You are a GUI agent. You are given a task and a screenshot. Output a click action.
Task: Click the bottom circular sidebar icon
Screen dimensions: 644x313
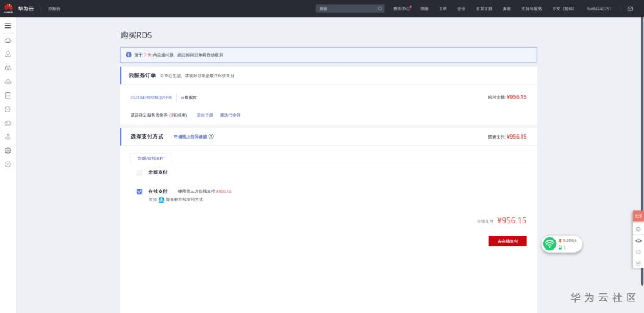point(8,164)
